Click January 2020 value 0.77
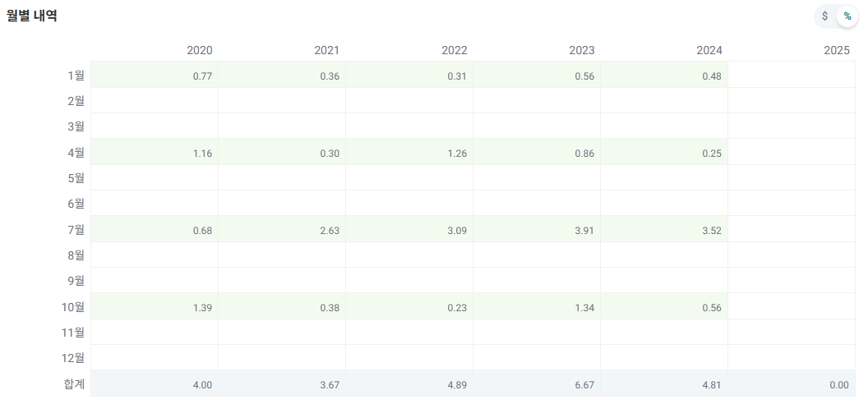868x404 pixels. pos(202,76)
